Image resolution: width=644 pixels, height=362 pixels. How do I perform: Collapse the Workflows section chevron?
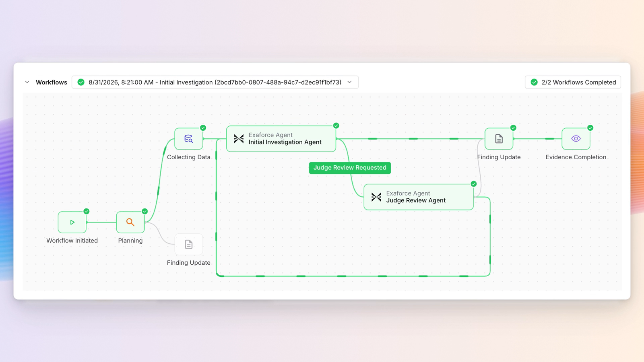(x=27, y=82)
